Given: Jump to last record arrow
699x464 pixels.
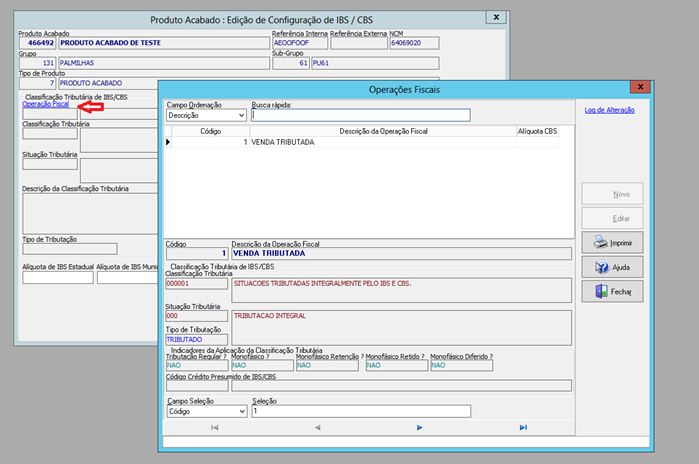Looking at the screenshot, I should click(x=523, y=428).
